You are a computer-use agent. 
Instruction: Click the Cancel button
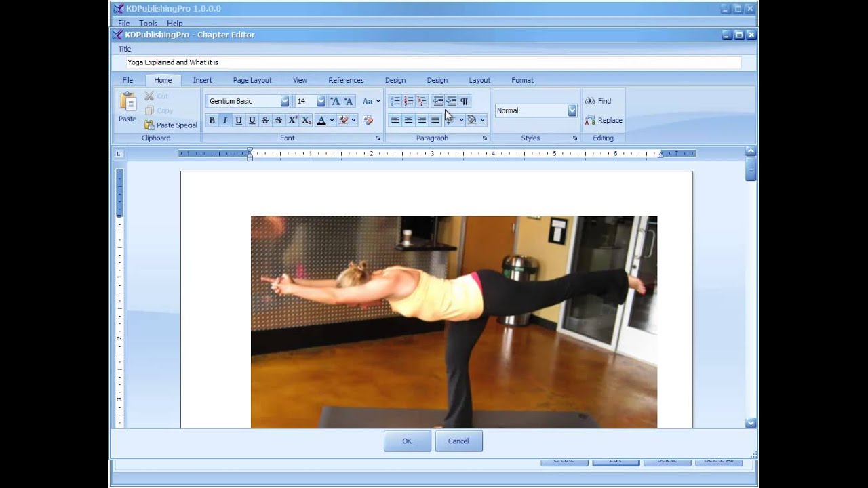pyautogui.click(x=458, y=441)
